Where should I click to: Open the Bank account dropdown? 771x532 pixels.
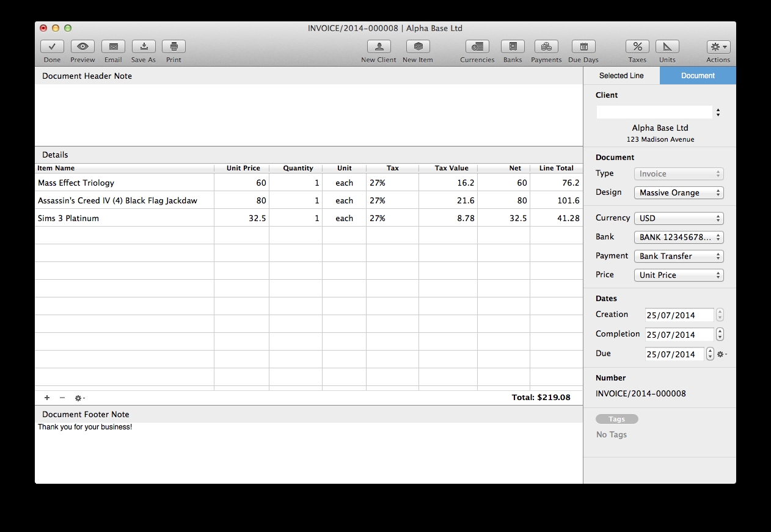678,237
